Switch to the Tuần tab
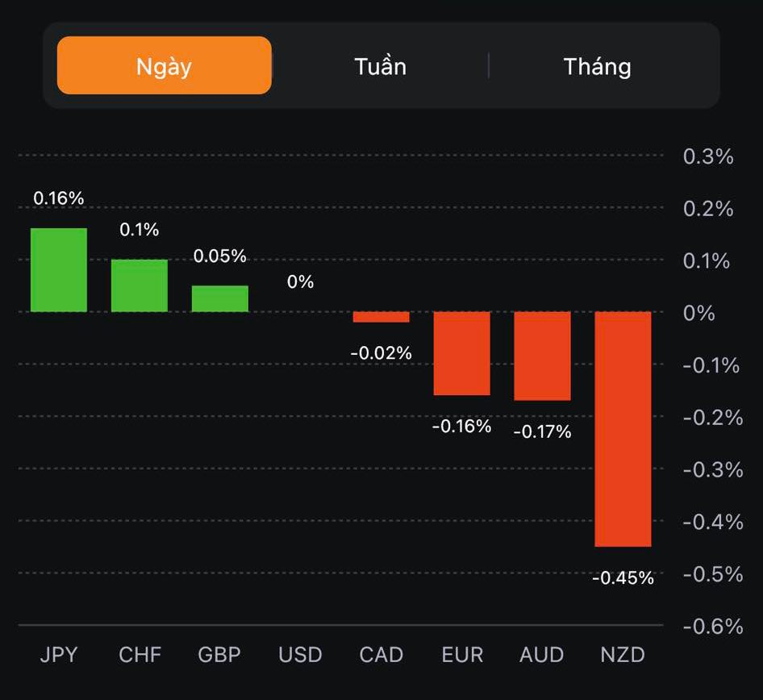Image resolution: width=763 pixels, height=700 pixels. (380, 65)
